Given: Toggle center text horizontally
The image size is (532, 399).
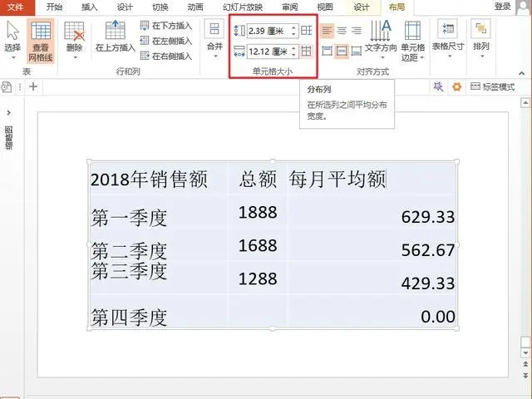Looking at the screenshot, I should (342, 31).
